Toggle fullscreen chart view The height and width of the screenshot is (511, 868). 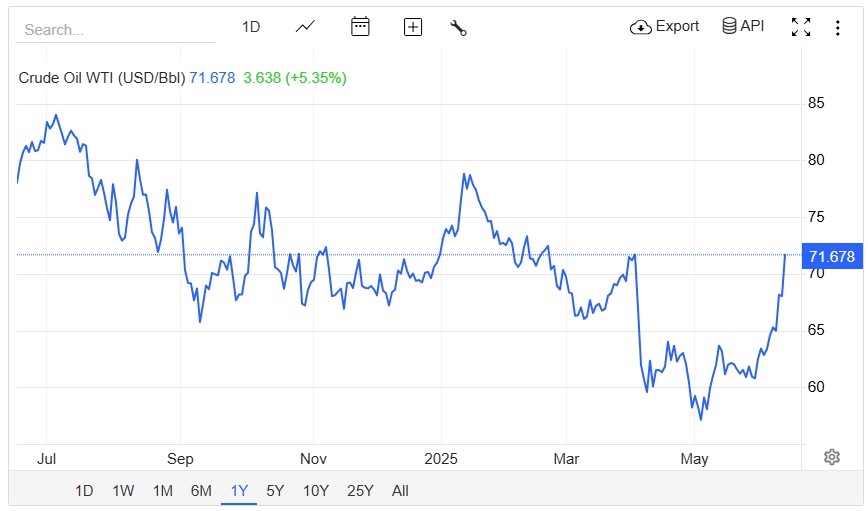pyautogui.click(x=801, y=27)
